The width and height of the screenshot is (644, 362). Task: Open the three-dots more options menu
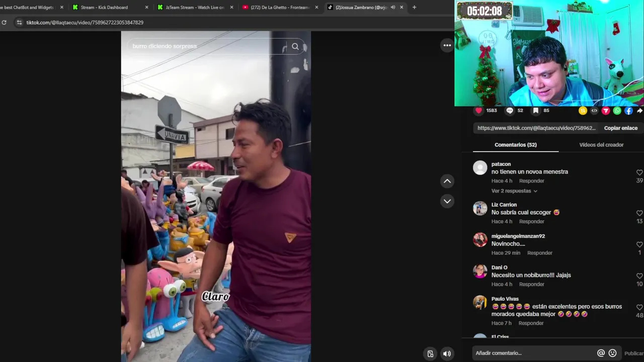447,45
